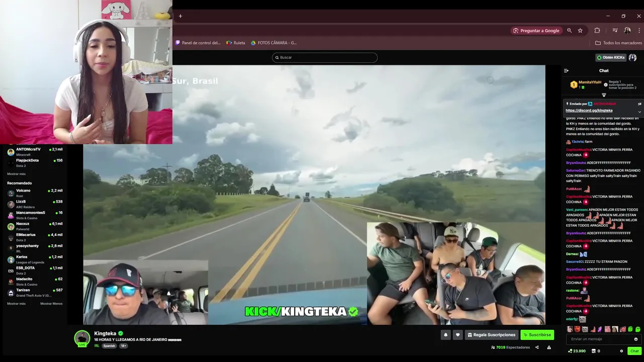This screenshot has height=362, width=644.
Task: Click the 18+ tag under the title
Action: pos(124,346)
